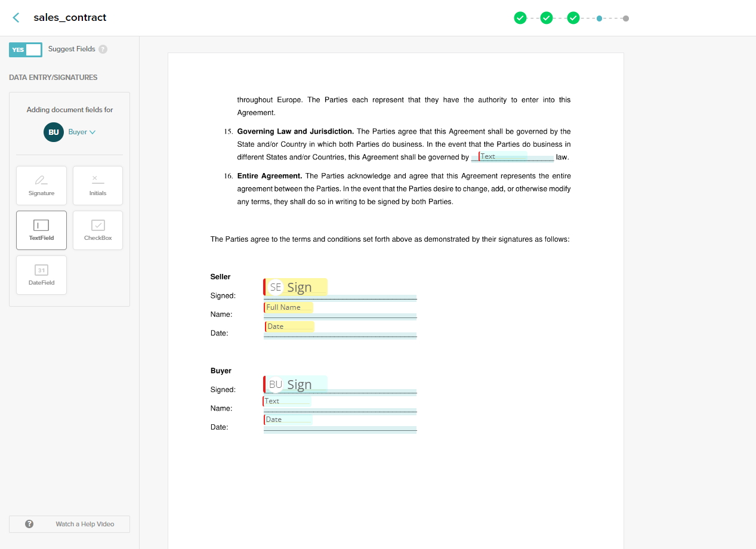756x549 pixels.
Task: Click the Date field under Seller
Action: tap(289, 326)
